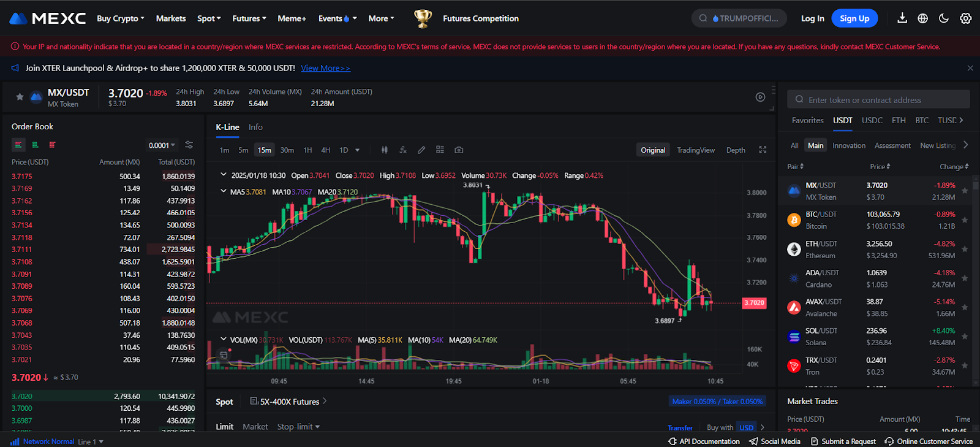The width and height of the screenshot is (980, 447).
Task: Open order book settings sliders icon
Action: 189,145
